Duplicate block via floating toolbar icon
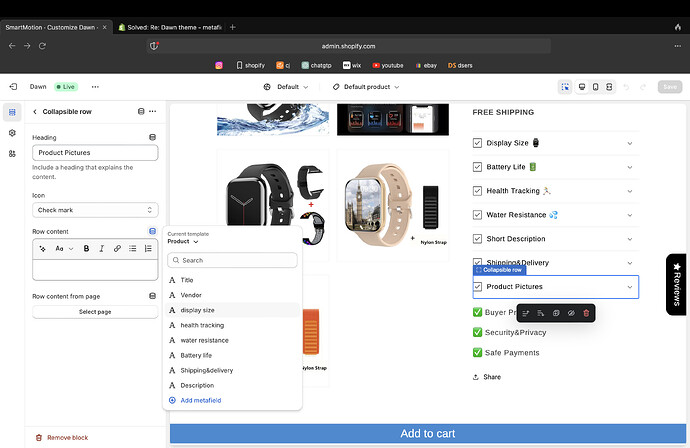The image size is (690, 448). [x=556, y=313]
